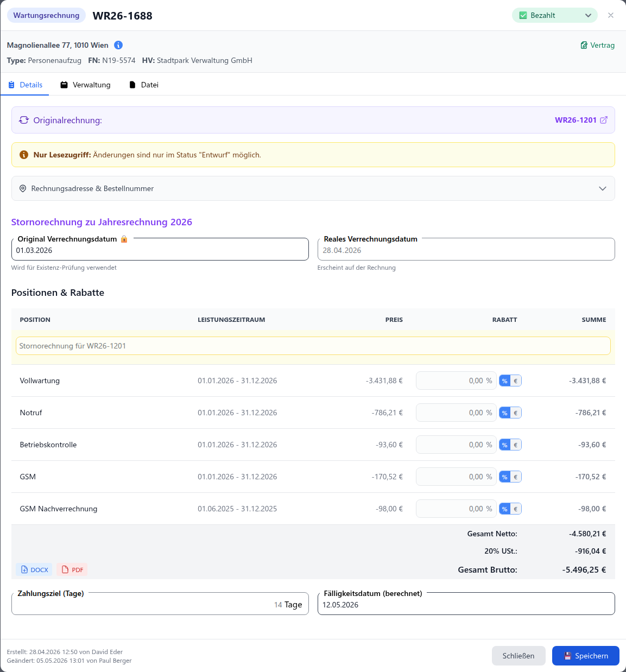Set GSM Nachverrechnung discount type to euro
The height and width of the screenshot is (672, 626).
click(x=516, y=509)
